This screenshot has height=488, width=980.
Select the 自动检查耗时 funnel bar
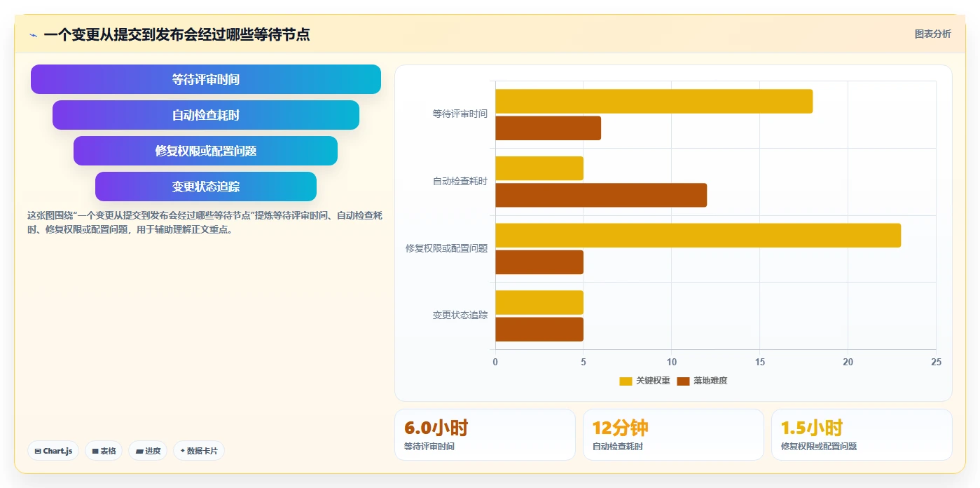coord(206,115)
